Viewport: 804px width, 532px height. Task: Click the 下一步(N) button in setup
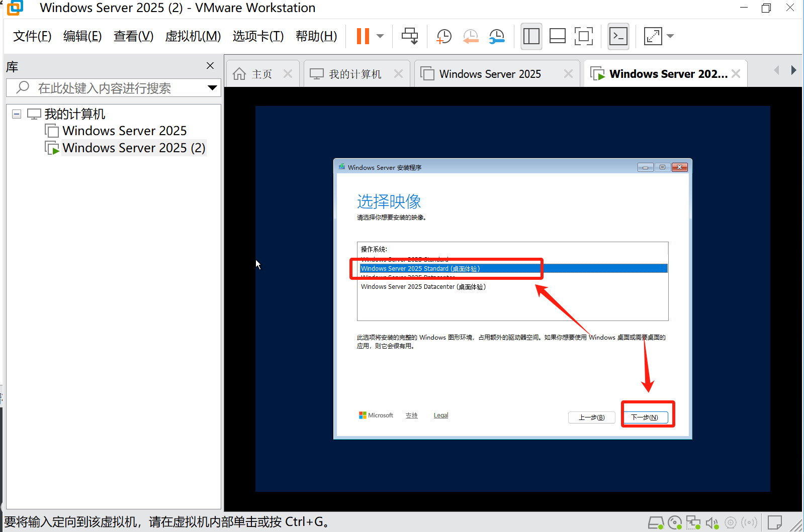tap(645, 417)
